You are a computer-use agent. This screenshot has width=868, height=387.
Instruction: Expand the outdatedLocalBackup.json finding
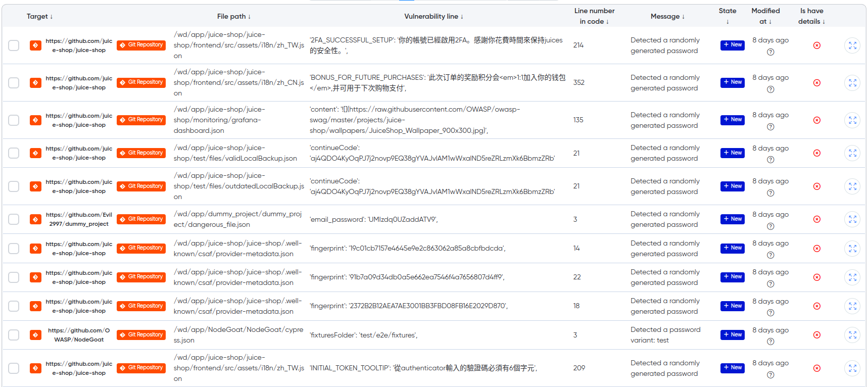click(x=852, y=186)
